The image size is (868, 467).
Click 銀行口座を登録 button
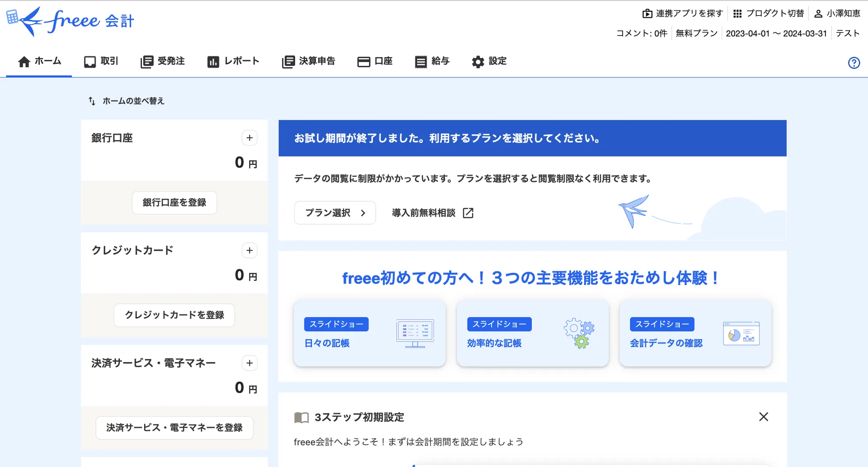(174, 202)
